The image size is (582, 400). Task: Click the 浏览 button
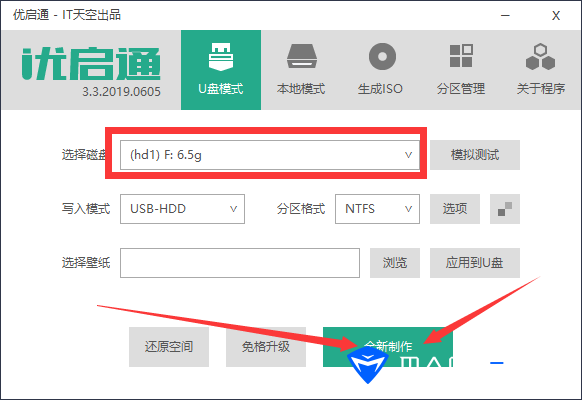395,263
